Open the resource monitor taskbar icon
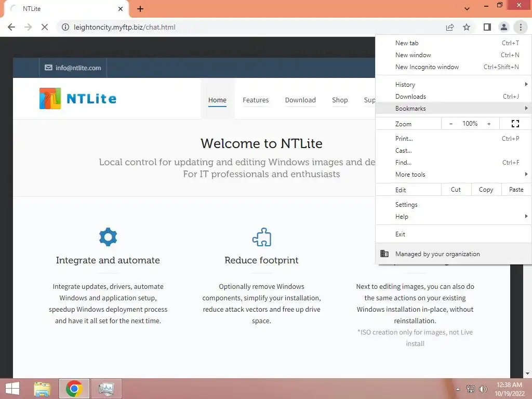Screen dimensions: 532x399 coord(106,389)
